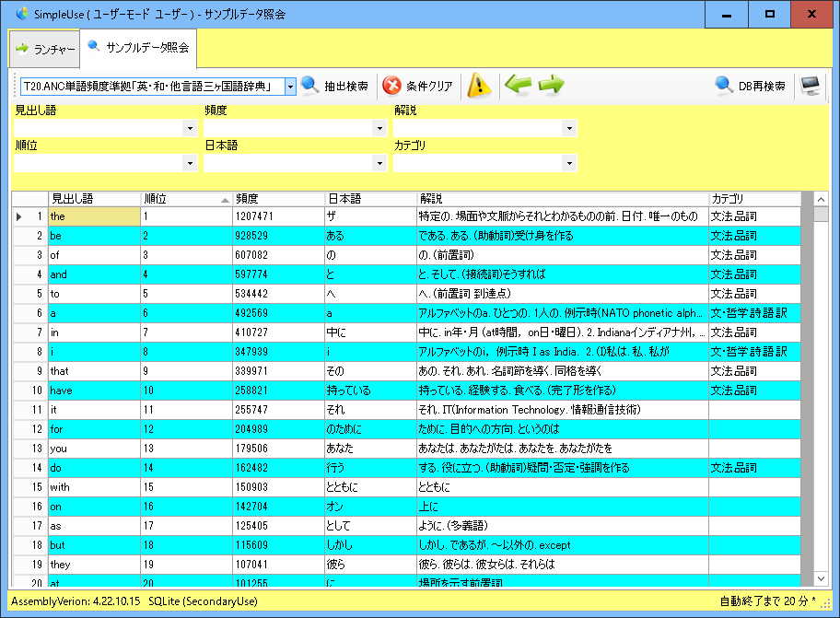Click the monitor icon in toolbar
840x618 pixels.
(810, 86)
